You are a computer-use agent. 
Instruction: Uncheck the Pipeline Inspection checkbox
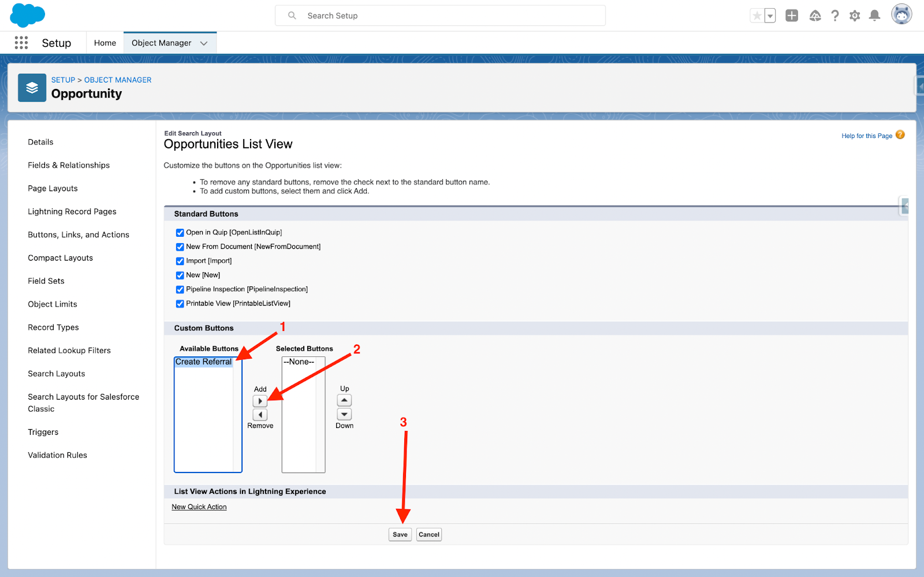(x=180, y=289)
